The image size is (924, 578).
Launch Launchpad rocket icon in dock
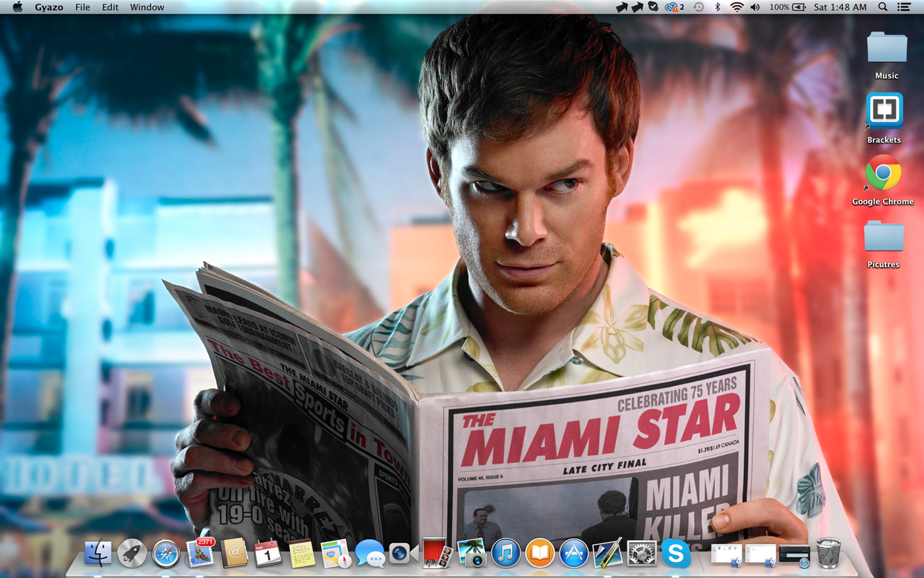point(132,554)
